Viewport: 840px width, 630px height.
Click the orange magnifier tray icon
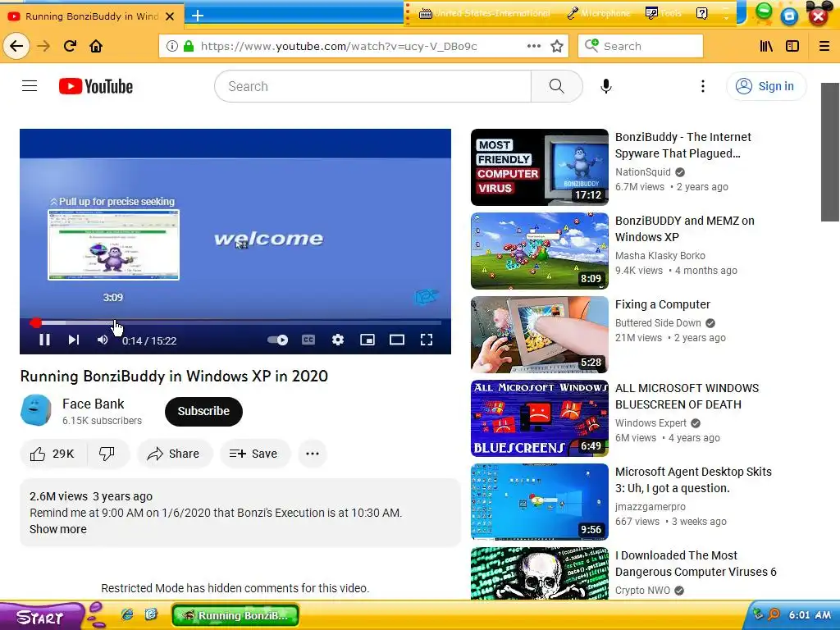(x=774, y=614)
